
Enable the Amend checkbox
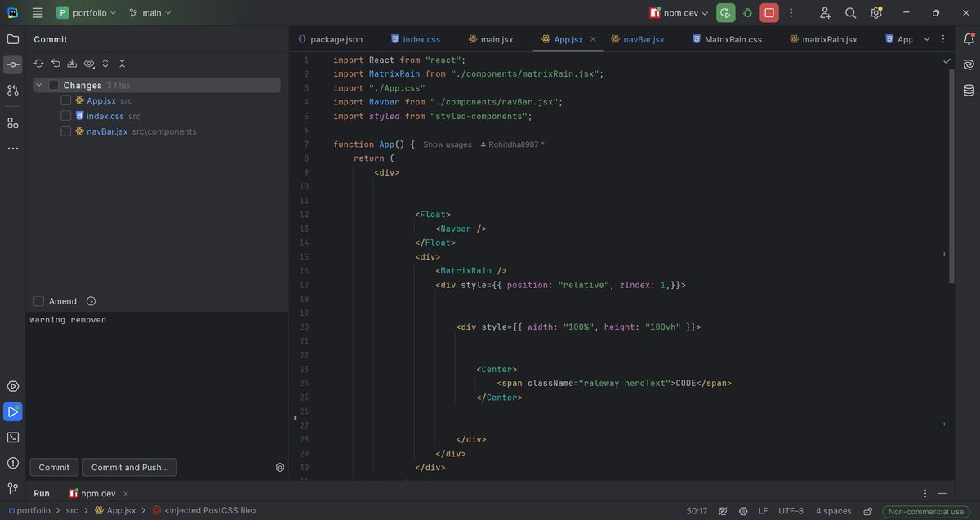(x=38, y=301)
